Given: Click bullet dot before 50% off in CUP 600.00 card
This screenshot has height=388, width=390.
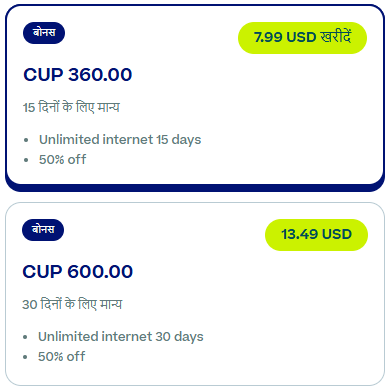Looking at the screenshot, I should [x=25, y=357].
